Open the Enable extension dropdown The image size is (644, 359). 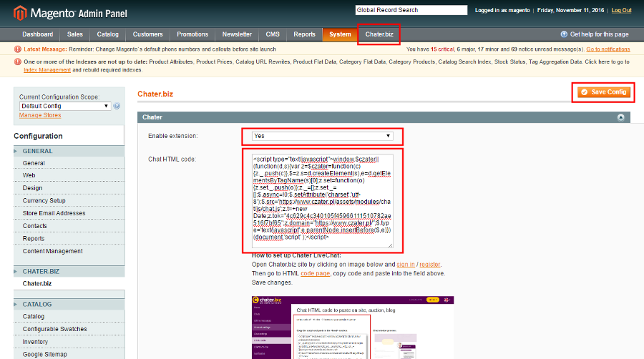pyautogui.click(x=323, y=136)
